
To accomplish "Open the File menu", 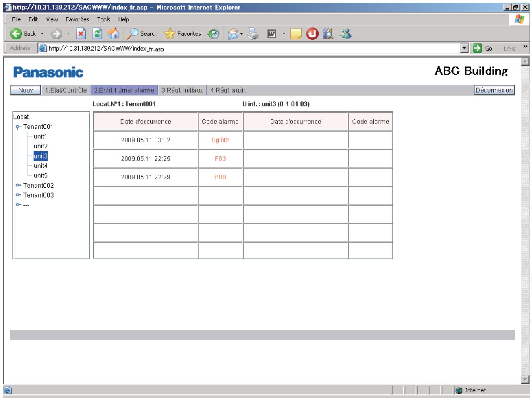I will tap(16, 19).
